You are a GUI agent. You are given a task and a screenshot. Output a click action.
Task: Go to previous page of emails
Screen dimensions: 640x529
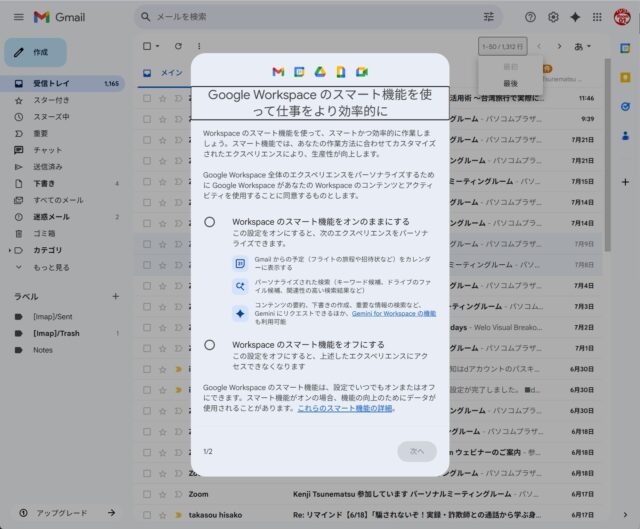(539, 46)
